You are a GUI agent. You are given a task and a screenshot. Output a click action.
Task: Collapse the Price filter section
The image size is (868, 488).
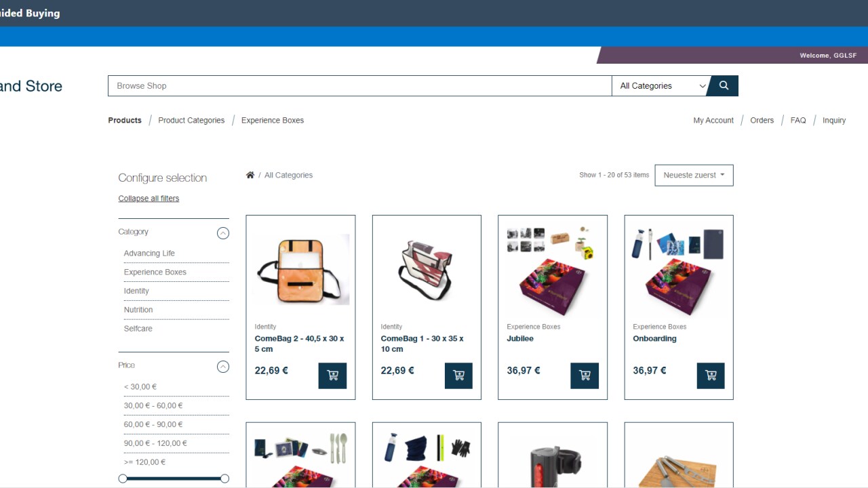(223, 367)
